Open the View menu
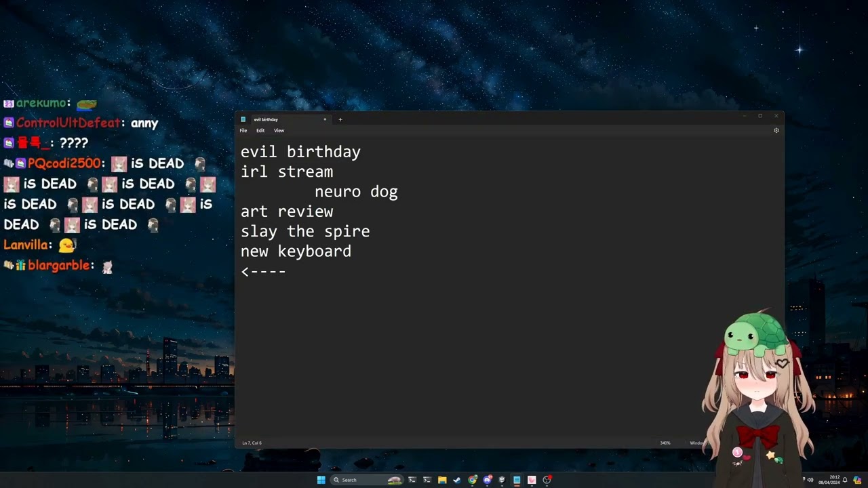 click(x=279, y=130)
